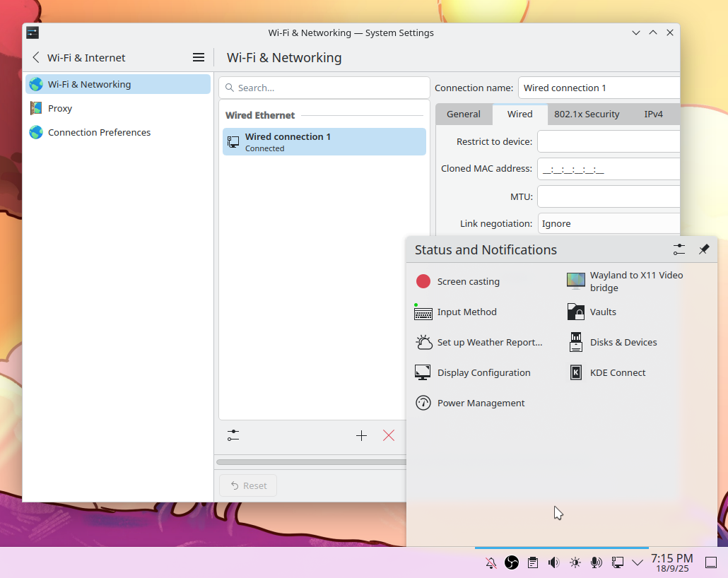The height and width of the screenshot is (578, 728).
Task: Configure System Tray via sliders icon
Action: point(679,249)
